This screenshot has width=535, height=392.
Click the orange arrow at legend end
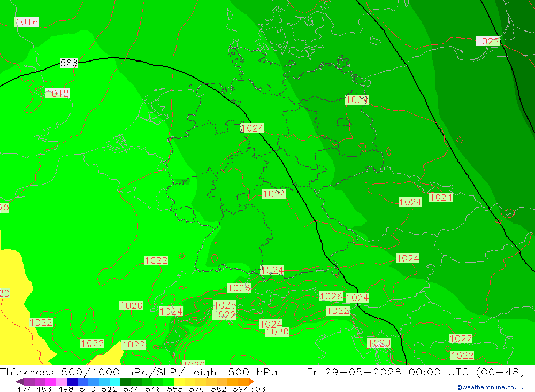click(x=251, y=381)
